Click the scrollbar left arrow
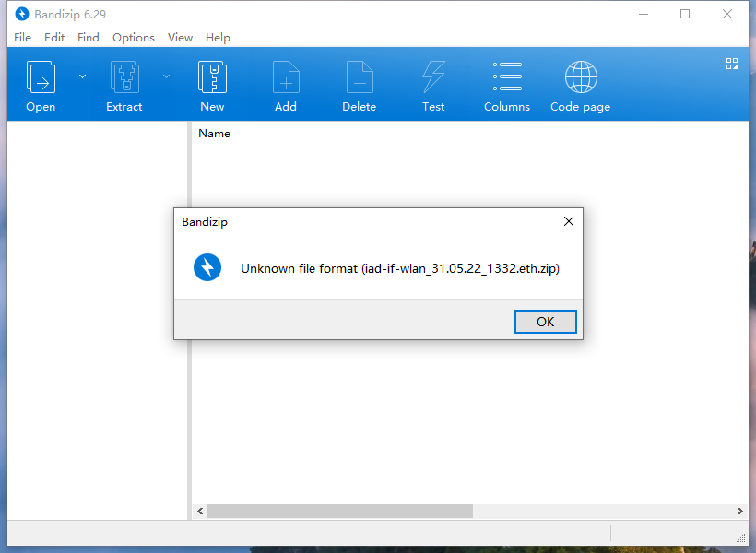Screen dimensions: 756x553 [x=200, y=511]
